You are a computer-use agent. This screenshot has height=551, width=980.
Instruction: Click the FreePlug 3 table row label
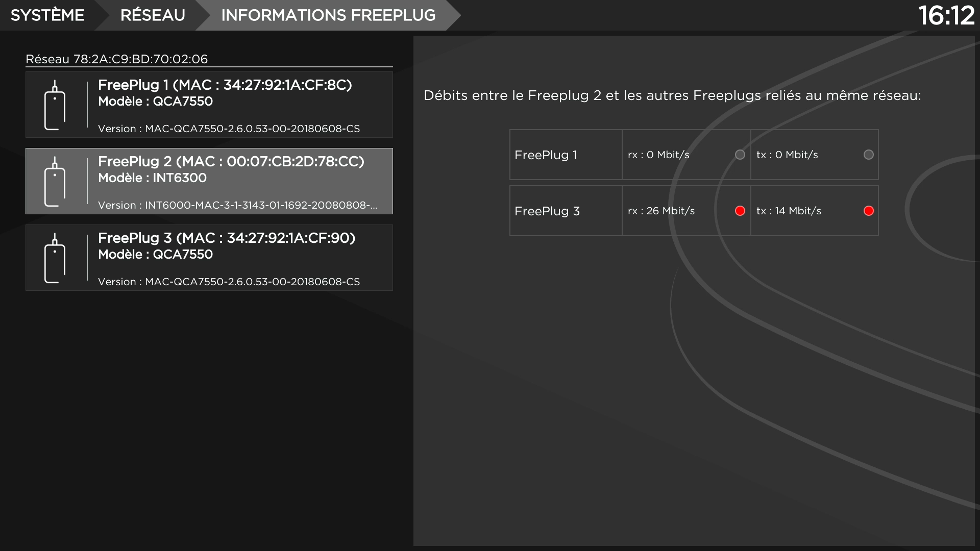[547, 211]
